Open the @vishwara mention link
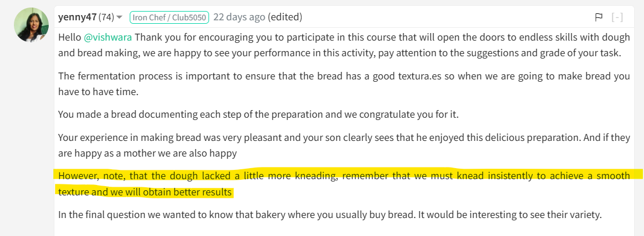 pyautogui.click(x=108, y=38)
